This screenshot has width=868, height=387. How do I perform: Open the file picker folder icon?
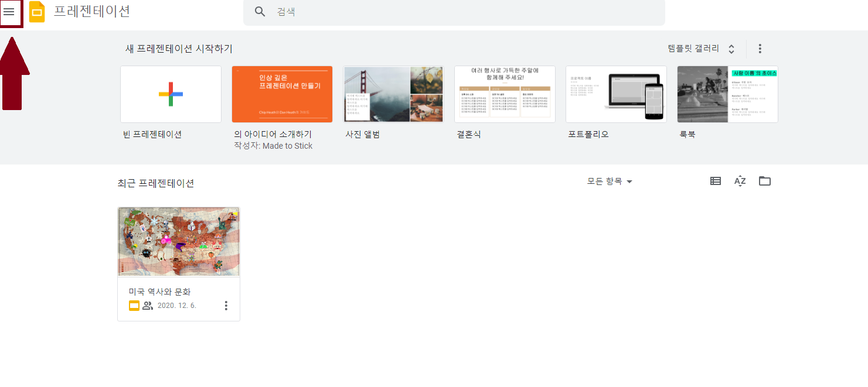pos(764,181)
